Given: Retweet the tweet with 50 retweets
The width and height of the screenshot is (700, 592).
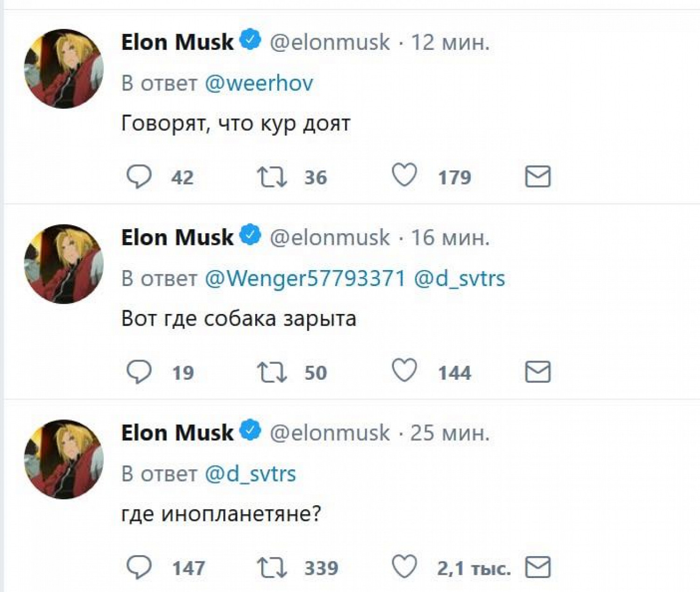Looking at the screenshot, I should pos(272,373).
